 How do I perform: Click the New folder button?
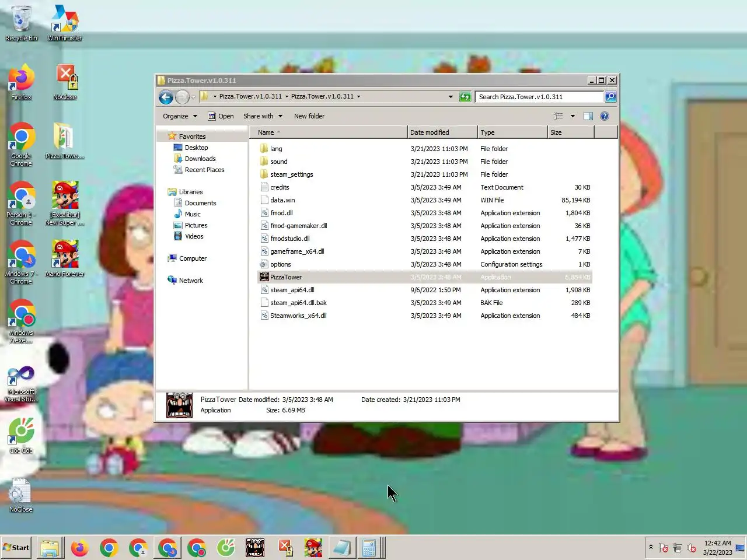coord(309,116)
